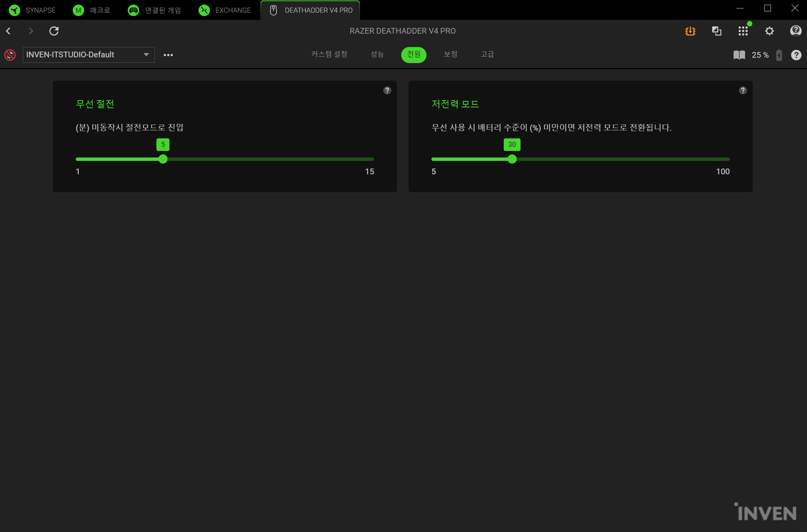Viewport: 807px width, 532px height.
Task: Click the forward navigation arrow
Action: [31, 31]
